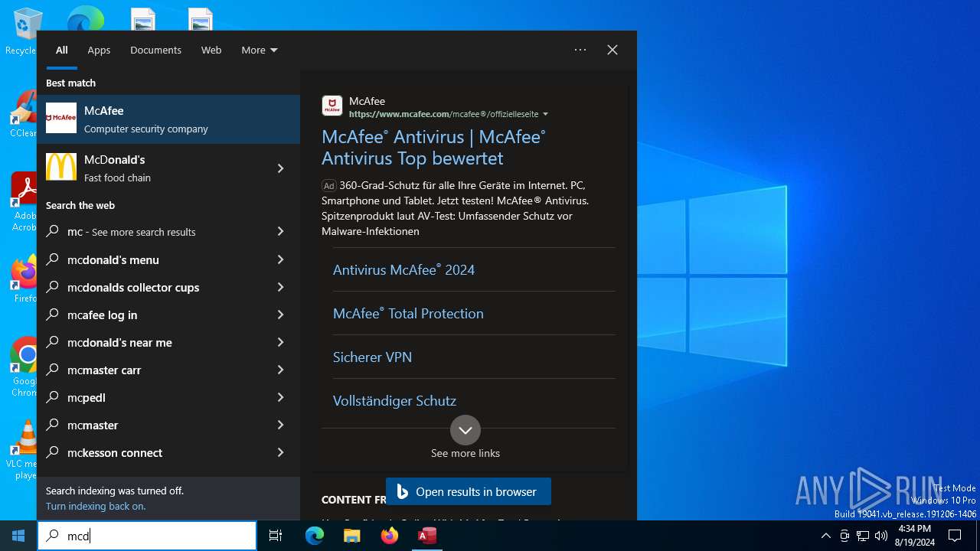
Task: Expand the mcmaster carr arrow
Action: pyautogui.click(x=280, y=370)
